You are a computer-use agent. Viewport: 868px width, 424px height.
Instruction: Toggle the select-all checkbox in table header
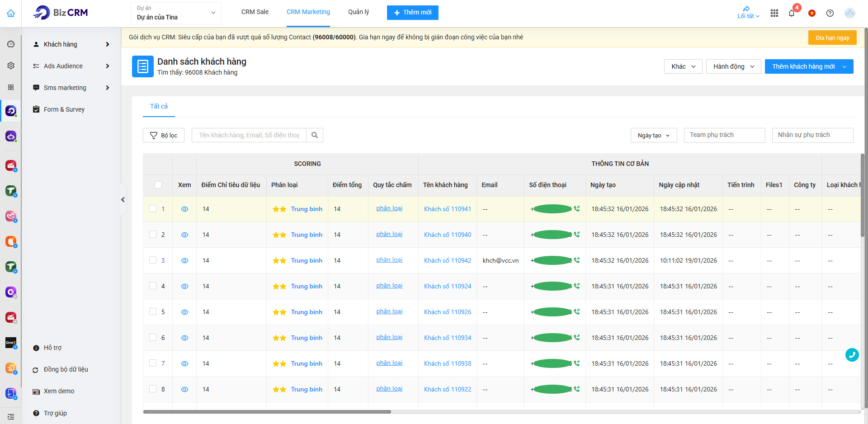(x=158, y=185)
